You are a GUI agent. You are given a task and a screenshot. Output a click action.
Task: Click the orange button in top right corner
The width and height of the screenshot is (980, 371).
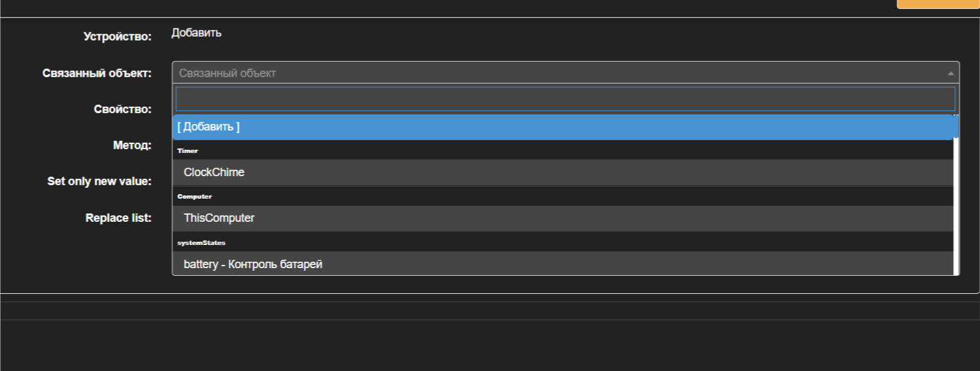[x=937, y=4]
